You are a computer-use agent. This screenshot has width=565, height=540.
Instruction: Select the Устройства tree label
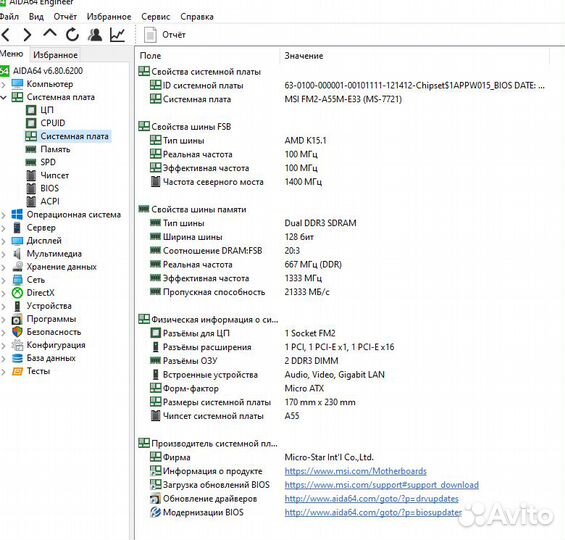[49, 306]
